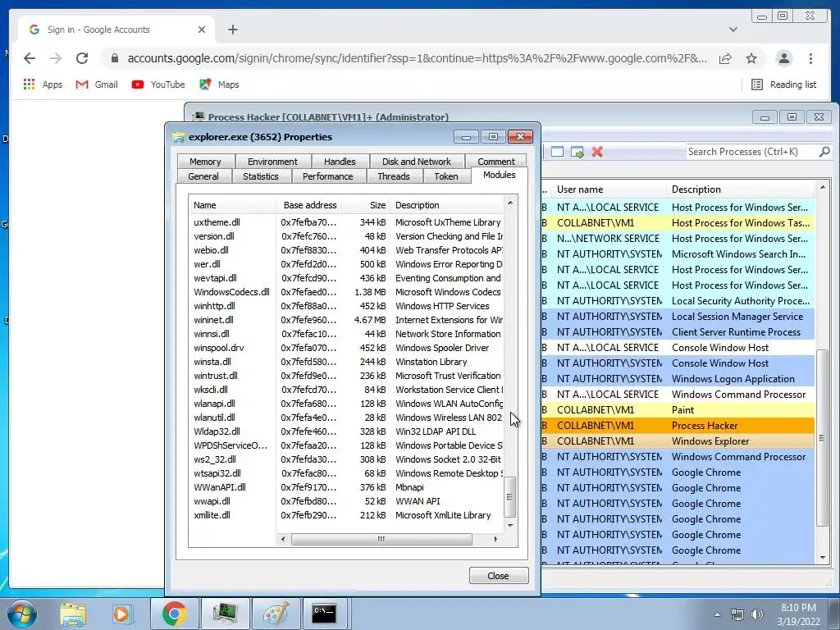Click Process Hacker red X terminate icon
The height and width of the screenshot is (630, 840).
597,152
